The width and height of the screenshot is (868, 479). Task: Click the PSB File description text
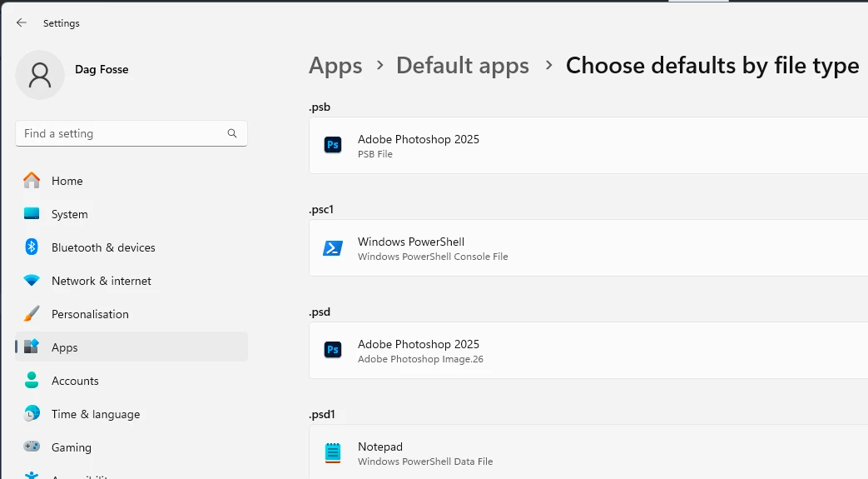[374, 154]
